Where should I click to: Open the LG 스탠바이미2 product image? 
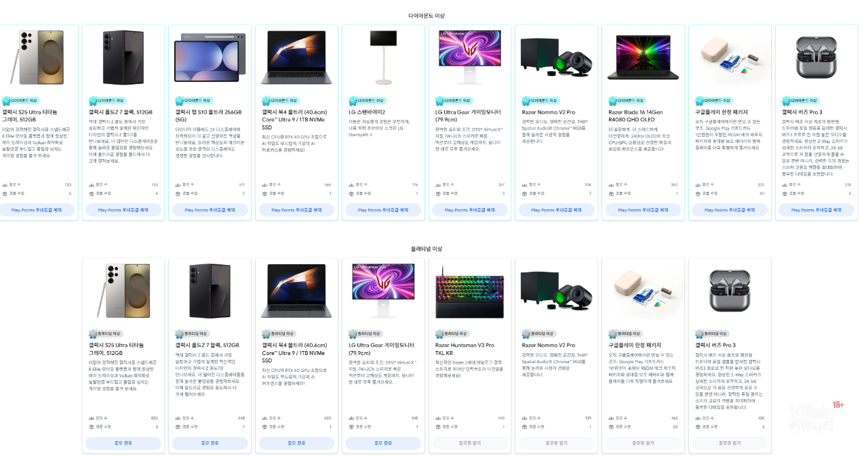pos(383,58)
